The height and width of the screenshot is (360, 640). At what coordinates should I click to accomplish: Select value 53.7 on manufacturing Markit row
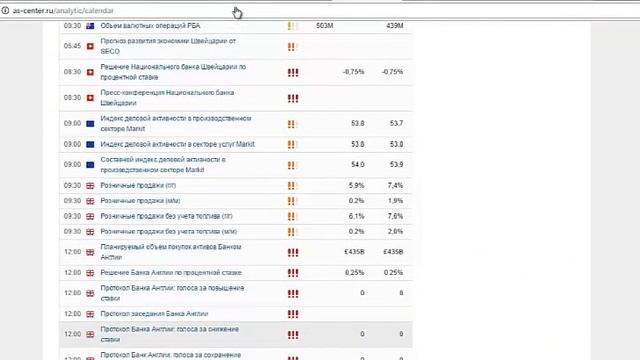point(396,123)
